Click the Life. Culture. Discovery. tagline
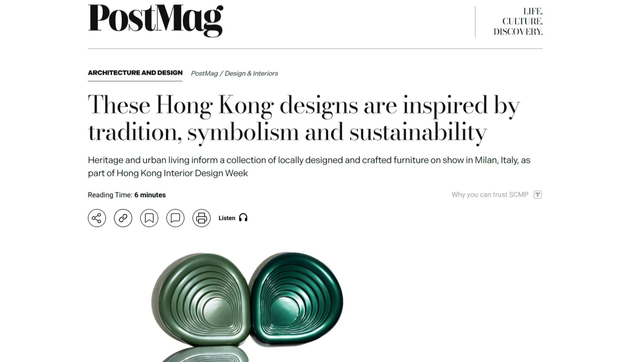This screenshot has width=644, height=362. [518, 21]
